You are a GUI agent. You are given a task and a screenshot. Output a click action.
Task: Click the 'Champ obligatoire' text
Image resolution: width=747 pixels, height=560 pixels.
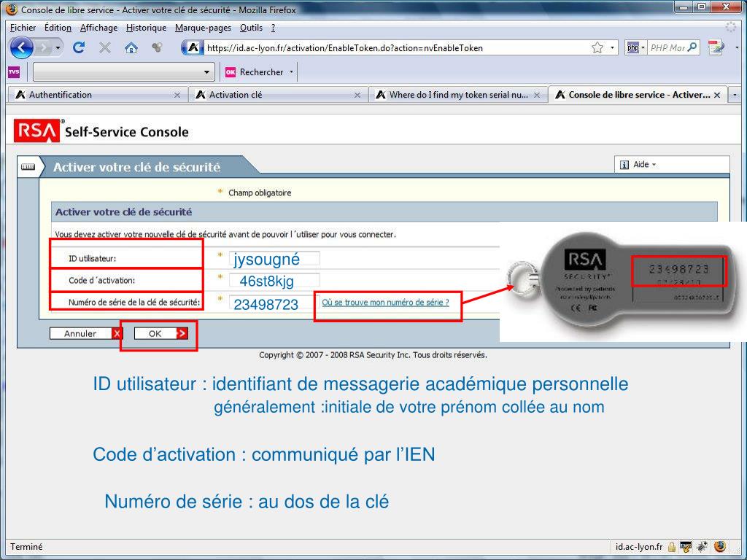click(x=260, y=192)
